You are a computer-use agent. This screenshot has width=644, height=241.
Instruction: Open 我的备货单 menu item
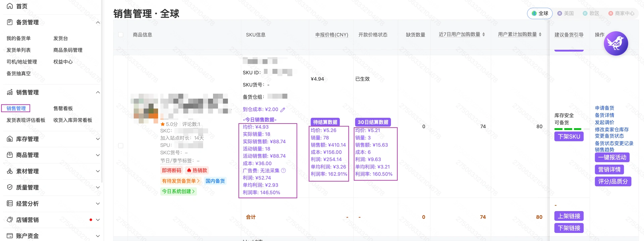[x=18, y=38]
